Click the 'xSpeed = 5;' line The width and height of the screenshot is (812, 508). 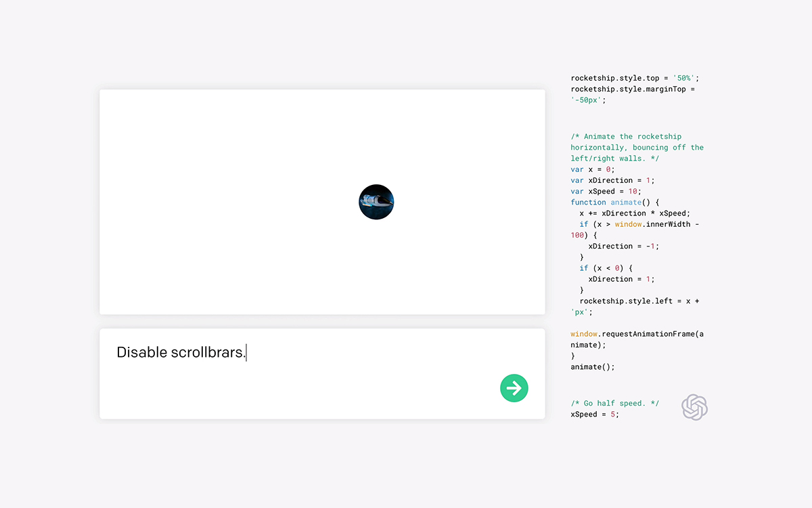point(594,414)
